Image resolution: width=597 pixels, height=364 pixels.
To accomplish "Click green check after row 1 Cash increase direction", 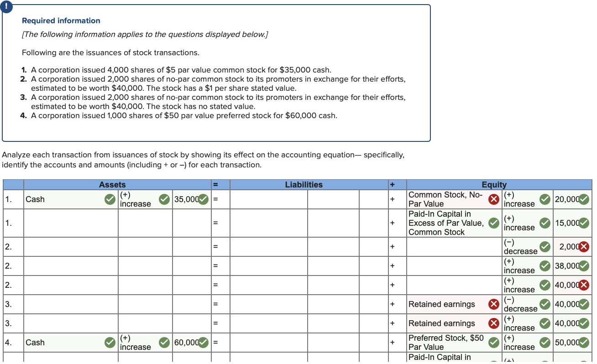I will (x=164, y=199).
